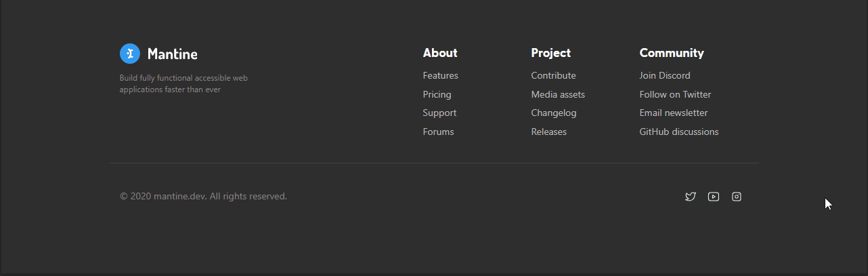868x276 pixels.
Task: Open the Releases link
Action: click(x=549, y=132)
